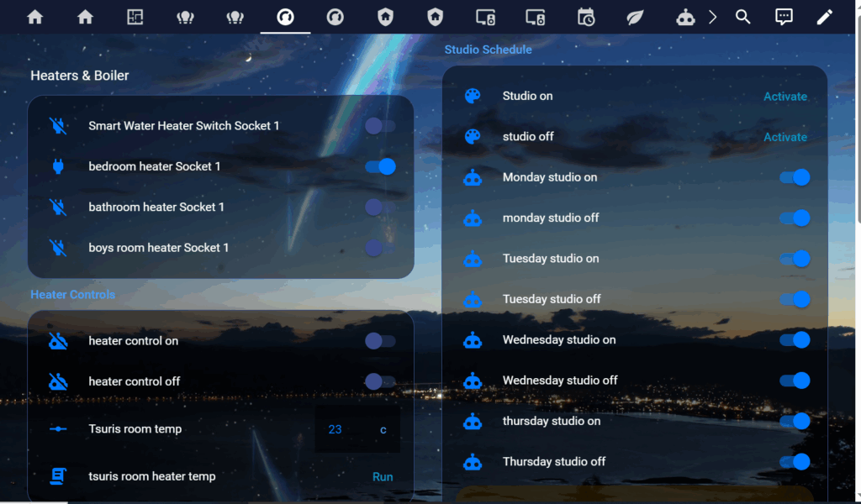This screenshot has width=861, height=504.
Task: Open the robot automations tab in top bar
Action: 685,17
